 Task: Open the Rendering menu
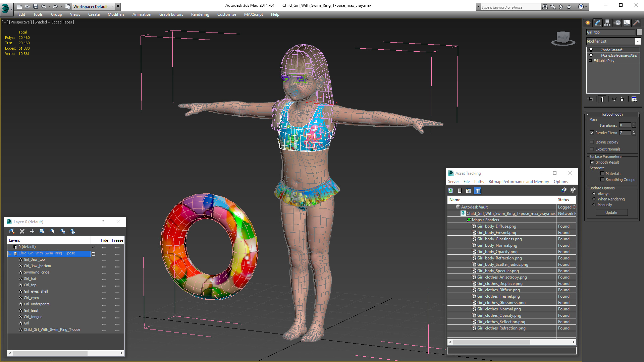(x=200, y=14)
